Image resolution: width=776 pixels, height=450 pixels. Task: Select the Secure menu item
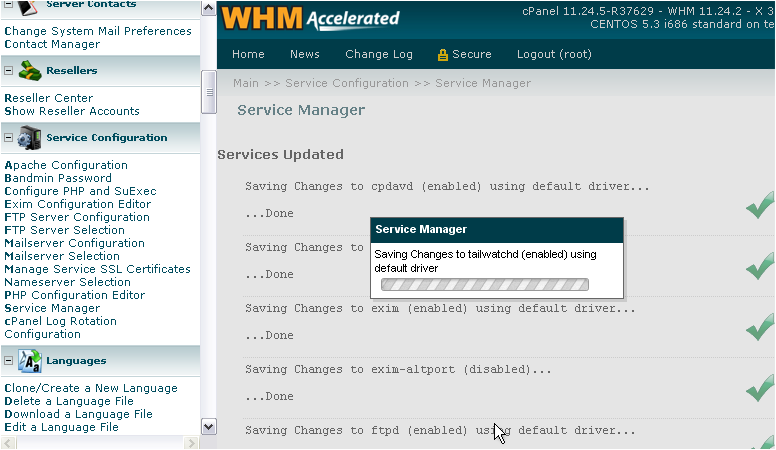(x=472, y=54)
